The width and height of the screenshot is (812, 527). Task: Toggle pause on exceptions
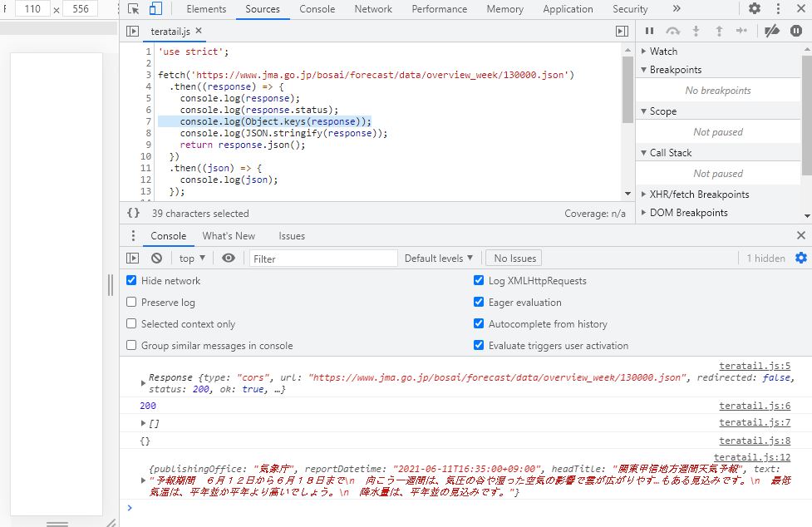[x=795, y=31]
